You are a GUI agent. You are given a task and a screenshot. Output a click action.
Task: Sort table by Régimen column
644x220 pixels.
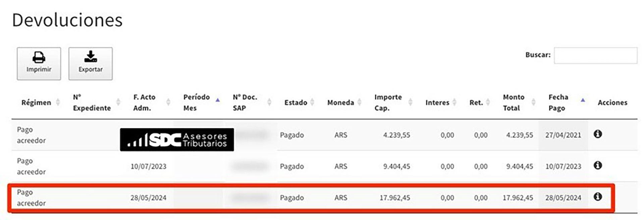pyautogui.click(x=36, y=102)
